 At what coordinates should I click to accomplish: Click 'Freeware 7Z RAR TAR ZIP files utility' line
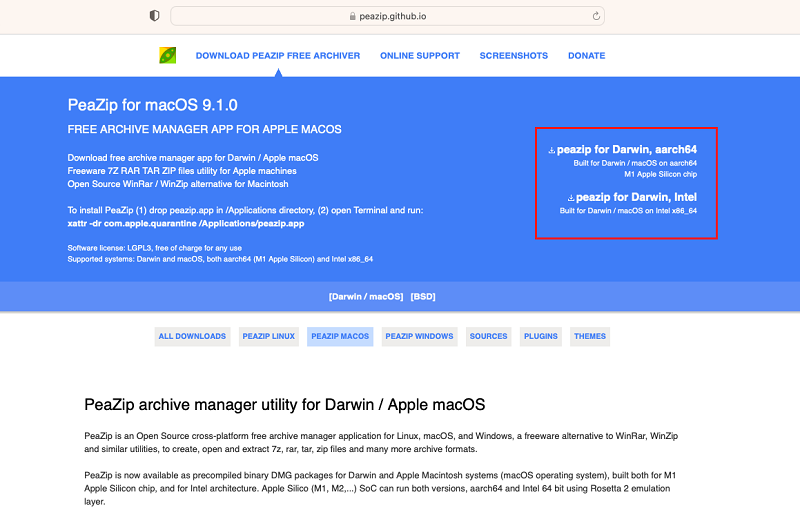pos(182,171)
